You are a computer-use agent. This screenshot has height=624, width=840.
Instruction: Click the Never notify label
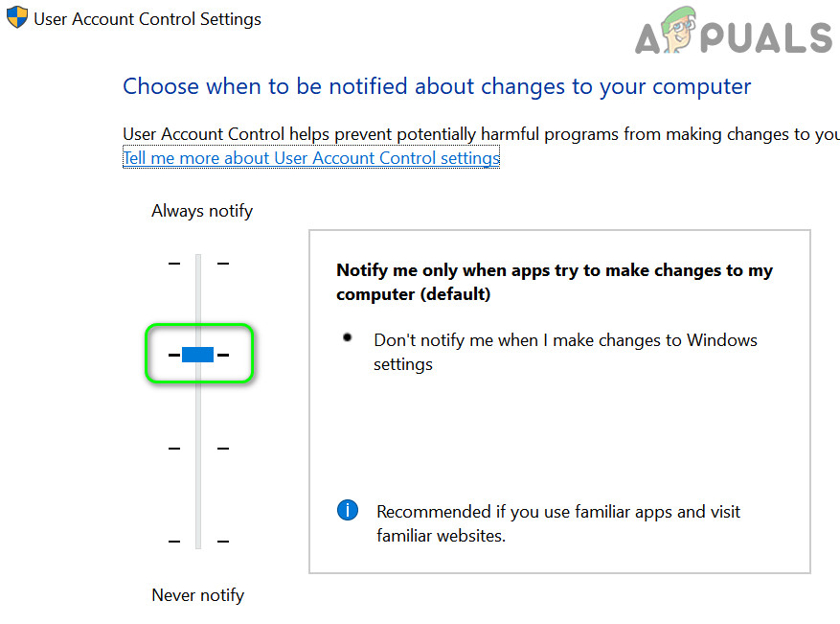coord(198,595)
